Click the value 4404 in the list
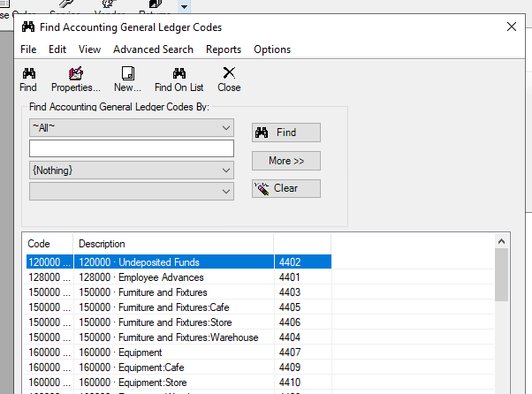The image size is (532, 394). (290, 337)
